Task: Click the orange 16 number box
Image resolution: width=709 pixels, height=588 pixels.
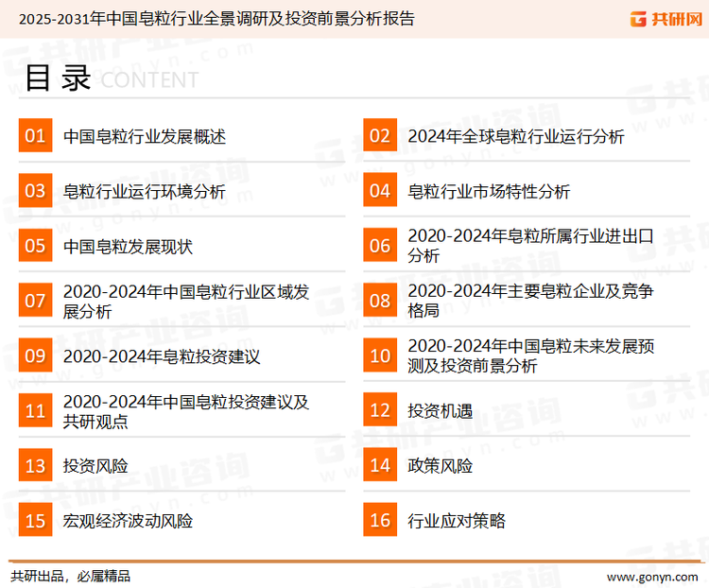Action: [x=380, y=520]
